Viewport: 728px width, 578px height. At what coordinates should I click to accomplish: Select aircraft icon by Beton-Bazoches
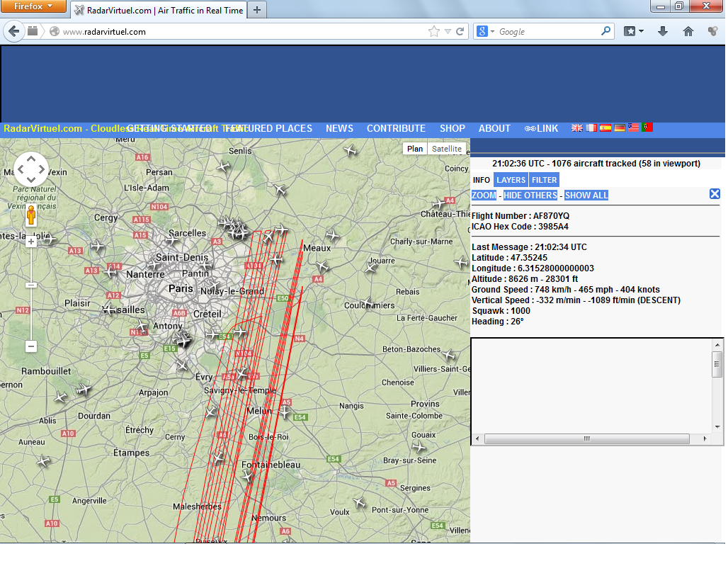pyautogui.click(x=448, y=355)
